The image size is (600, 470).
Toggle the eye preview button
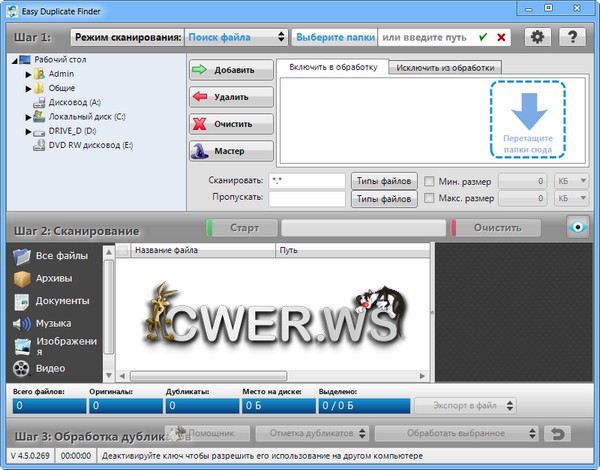pos(576,228)
